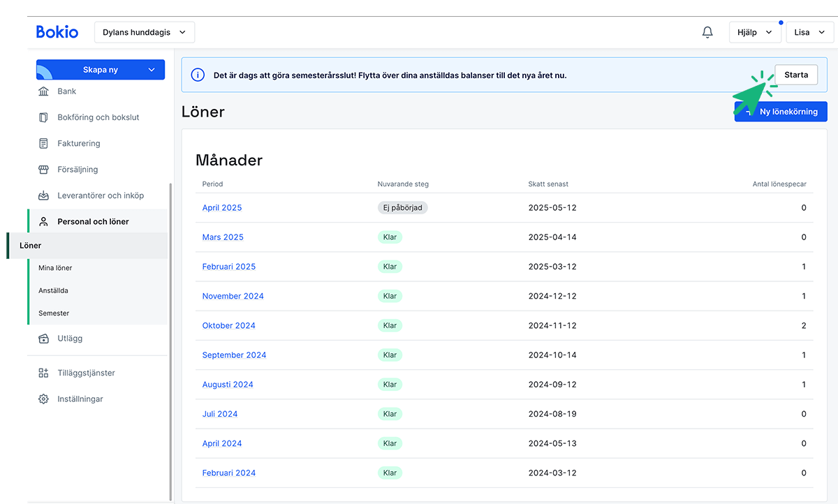Open the April 2025 period link

[x=222, y=208]
